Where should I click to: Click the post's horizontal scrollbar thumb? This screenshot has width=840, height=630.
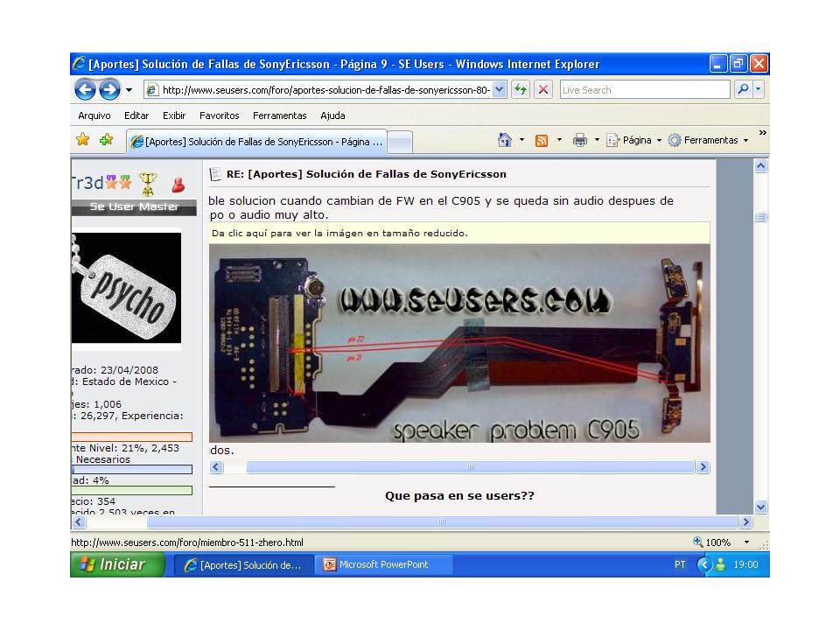click(471, 467)
